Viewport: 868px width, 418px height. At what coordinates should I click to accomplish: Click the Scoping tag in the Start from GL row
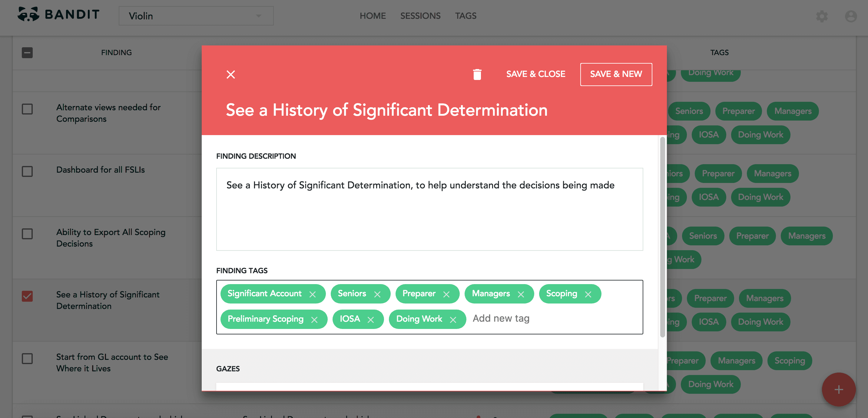[790, 360]
